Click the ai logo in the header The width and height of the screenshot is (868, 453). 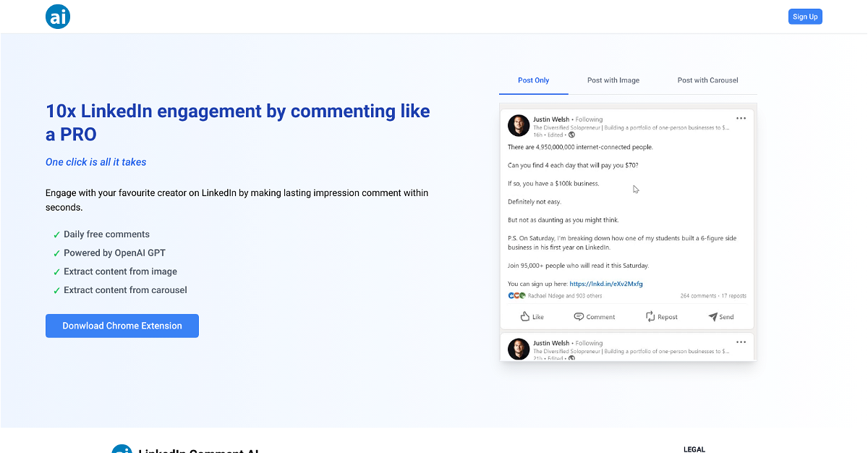58,17
